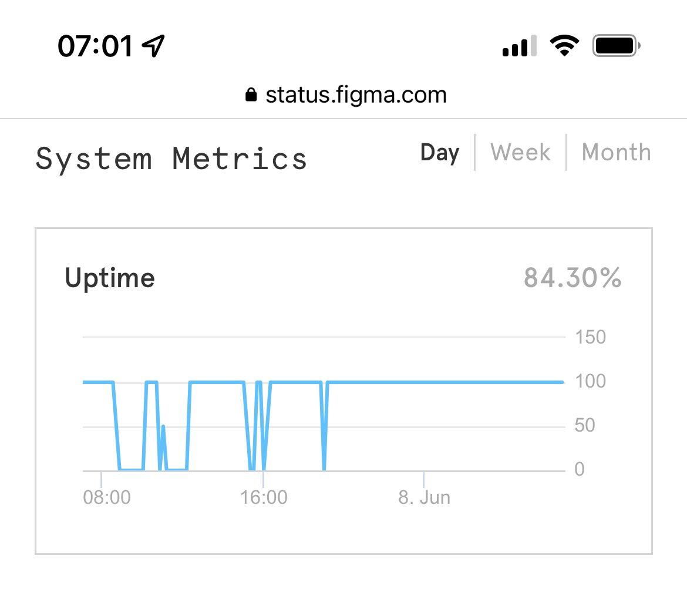Image resolution: width=687 pixels, height=616 pixels.
Task: Tap the 100 y-axis label
Action: pyautogui.click(x=590, y=381)
